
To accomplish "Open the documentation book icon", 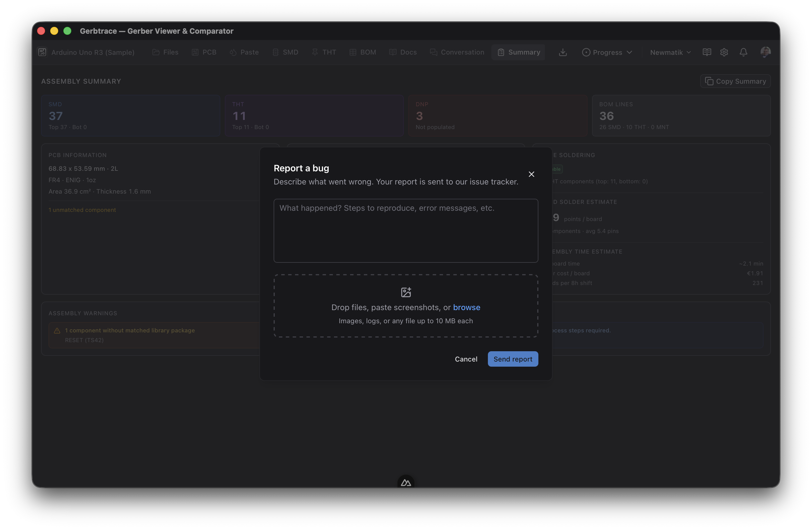I will click(x=706, y=52).
